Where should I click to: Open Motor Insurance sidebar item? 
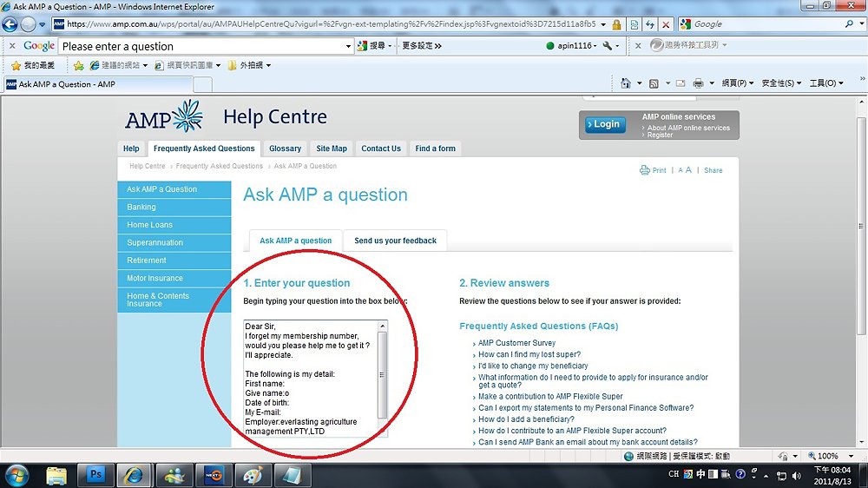[x=174, y=278]
